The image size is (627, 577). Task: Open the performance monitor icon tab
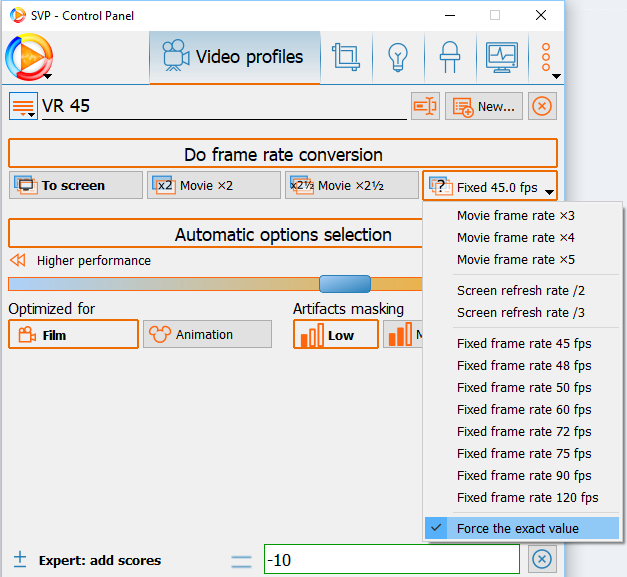(x=501, y=57)
